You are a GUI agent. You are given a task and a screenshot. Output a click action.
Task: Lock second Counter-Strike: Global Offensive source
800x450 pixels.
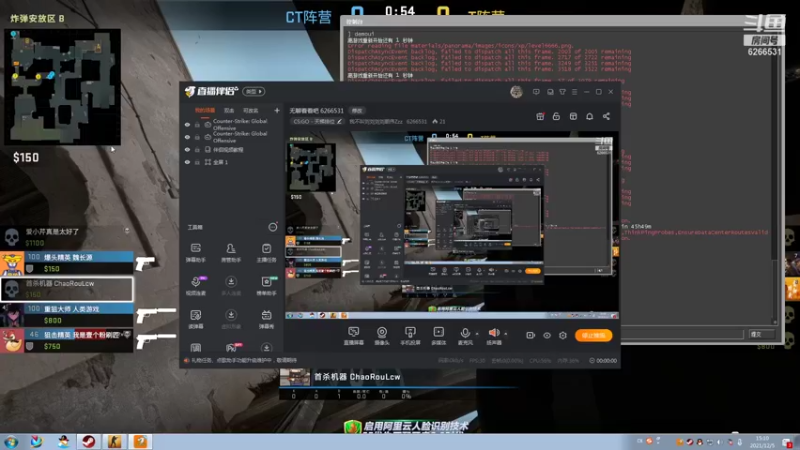point(197,137)
